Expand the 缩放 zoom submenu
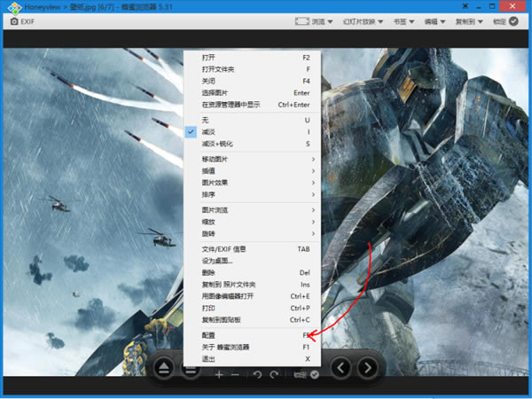The image size is (532, 399). (252, 222)
